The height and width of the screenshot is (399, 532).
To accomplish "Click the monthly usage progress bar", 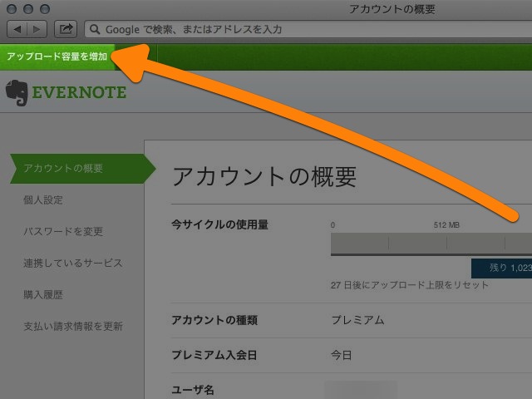I will (x=431, y=244).
